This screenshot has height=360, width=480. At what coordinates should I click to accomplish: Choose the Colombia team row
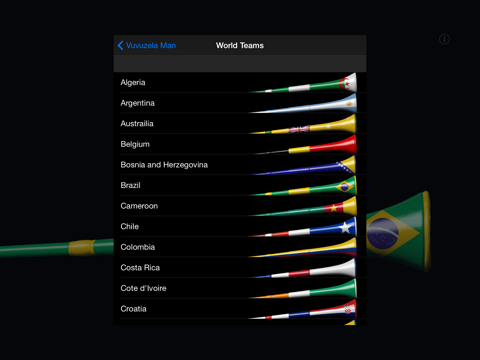tap(240, 247)
